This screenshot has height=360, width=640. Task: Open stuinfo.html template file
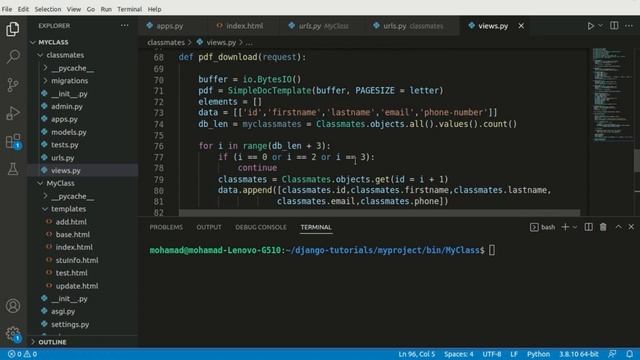(x=77, y=260)
